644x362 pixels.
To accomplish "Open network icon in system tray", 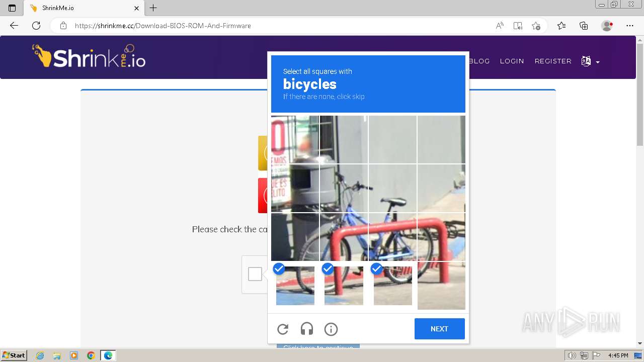I will [584, 355].
